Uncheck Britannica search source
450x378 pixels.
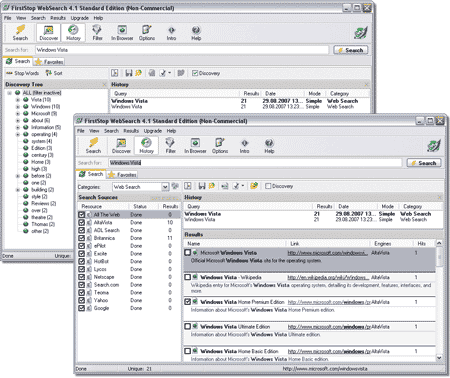coord(81,238)
